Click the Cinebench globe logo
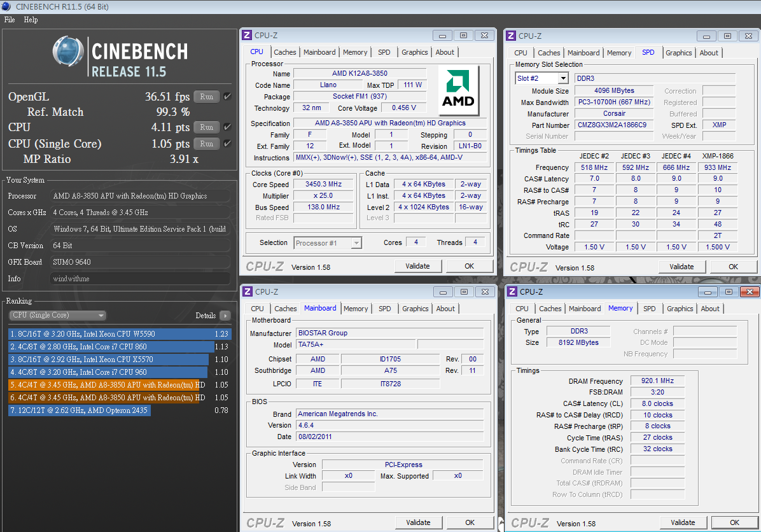 pos(68,52)
